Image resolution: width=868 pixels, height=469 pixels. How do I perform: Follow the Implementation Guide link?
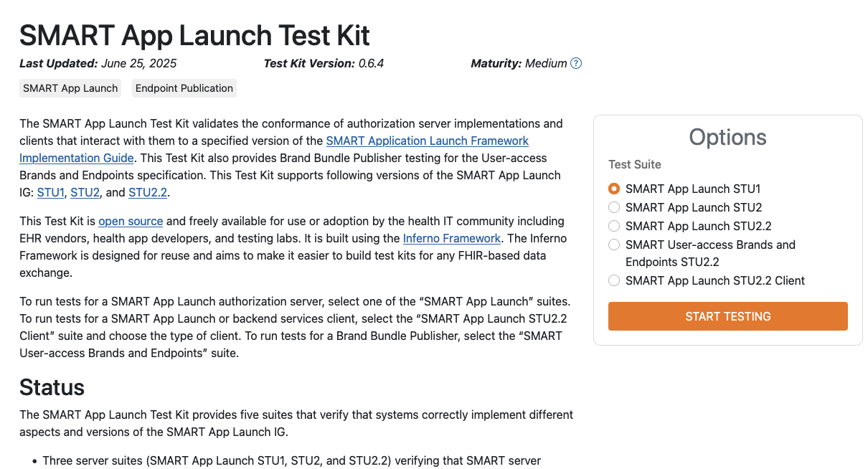pyautogui.click(x=77, y=158)
